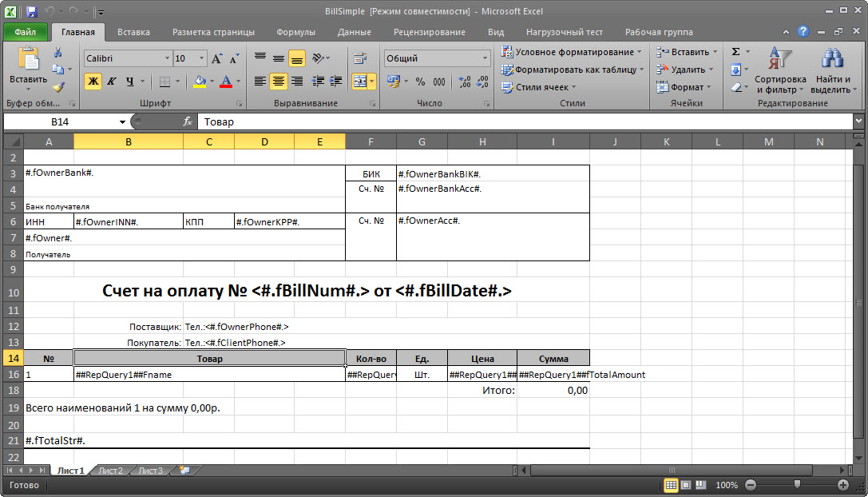This screenshot has height=497, width=868.
Task: Apply thousands separator 000 format
Action: (x=439, y=82)
